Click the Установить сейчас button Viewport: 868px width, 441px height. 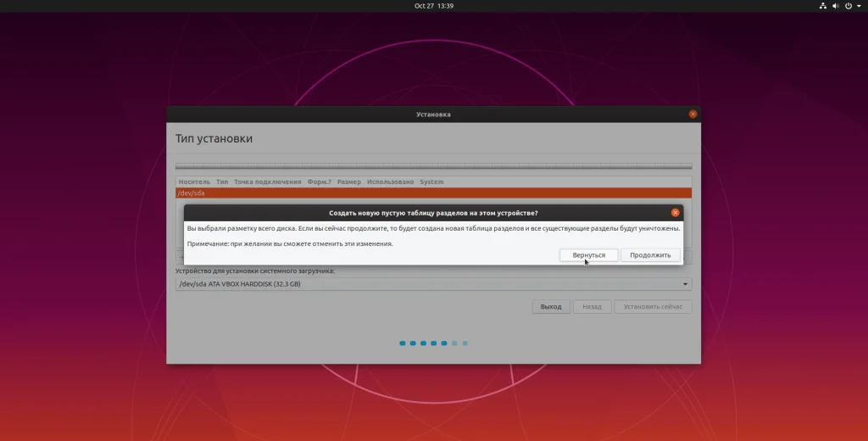653,306
